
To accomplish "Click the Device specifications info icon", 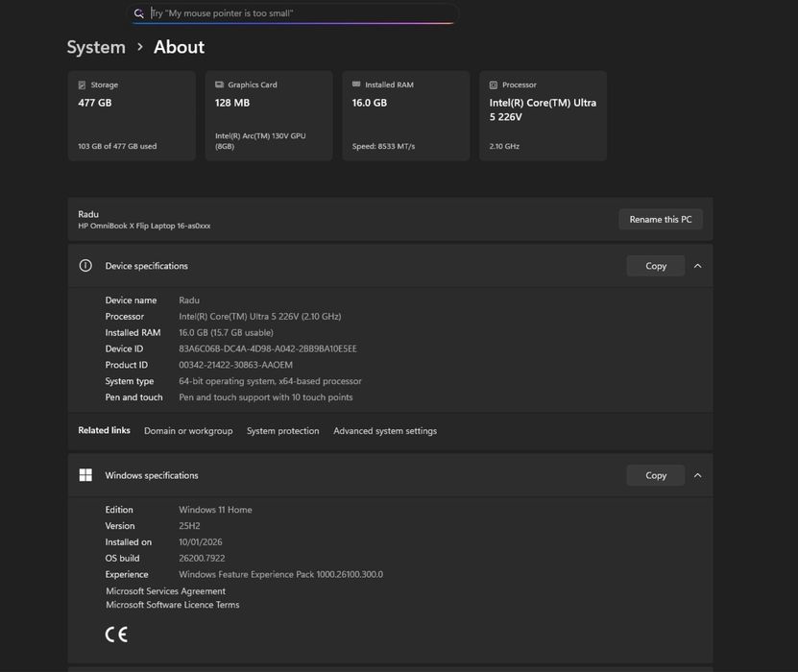I will [85, 266].
